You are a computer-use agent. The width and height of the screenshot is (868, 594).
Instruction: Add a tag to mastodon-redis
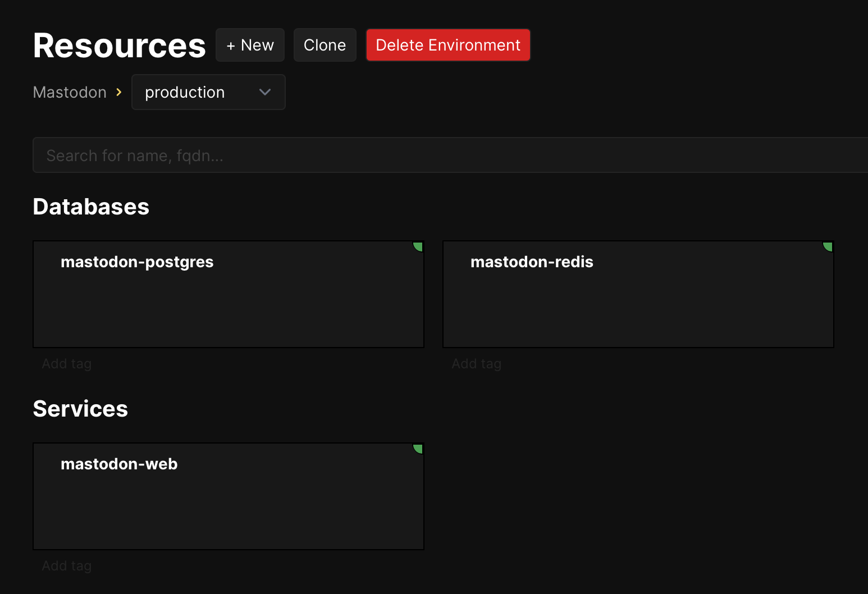(x=476, y=363)
